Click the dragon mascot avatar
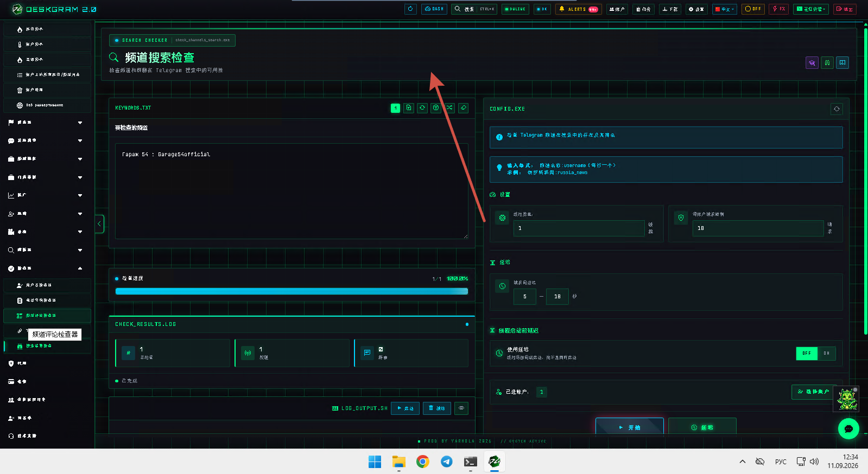Viewport: 868px width, 474px height. tap(846, 399)
